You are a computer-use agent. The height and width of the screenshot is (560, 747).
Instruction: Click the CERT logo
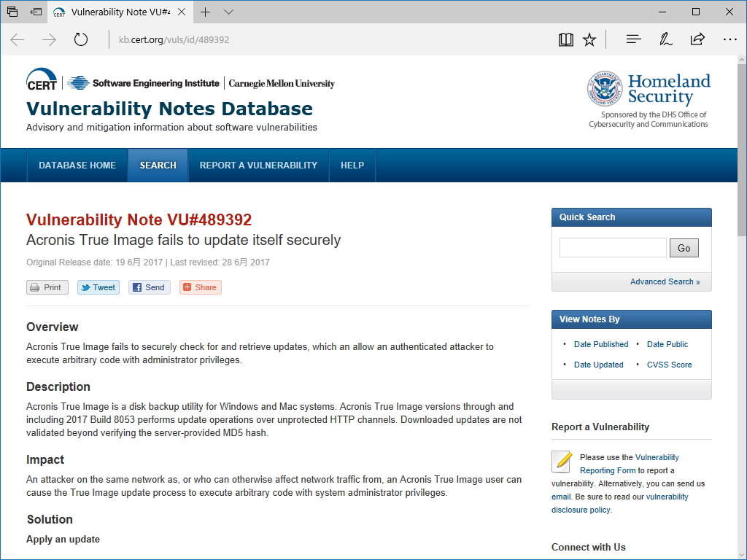tap(42, 79)
